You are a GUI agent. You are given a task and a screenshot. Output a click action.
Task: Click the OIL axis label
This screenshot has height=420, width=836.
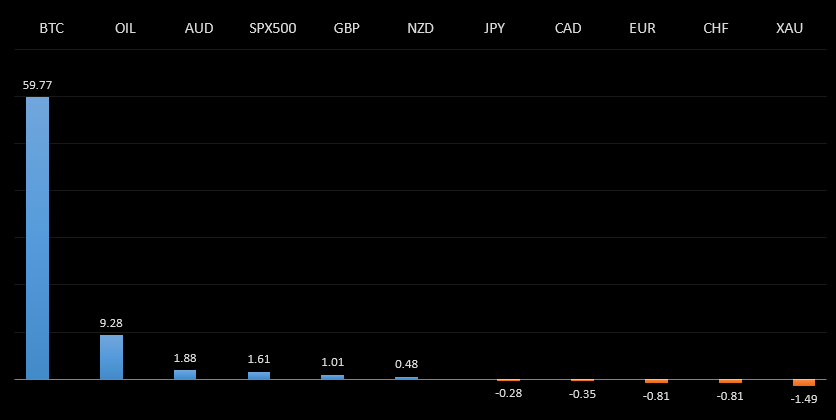click(125, 28)
